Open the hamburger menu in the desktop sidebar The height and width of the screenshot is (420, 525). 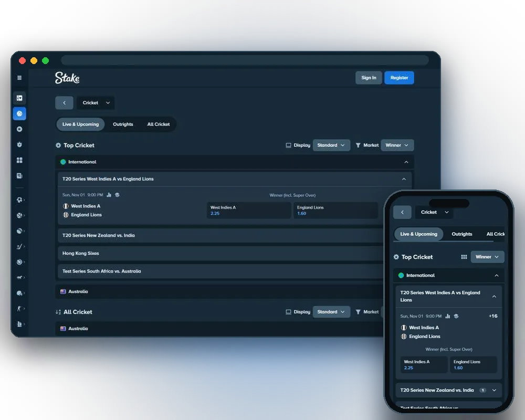19,78
